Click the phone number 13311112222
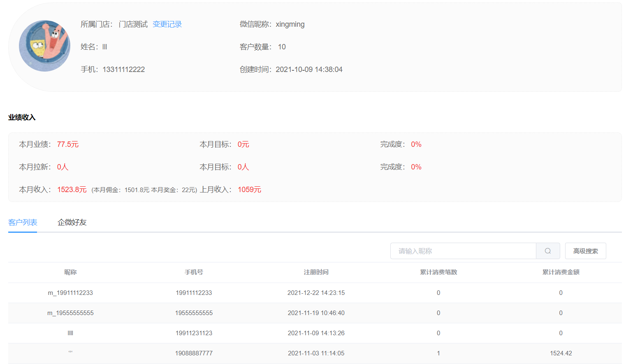 pos(124,70)
